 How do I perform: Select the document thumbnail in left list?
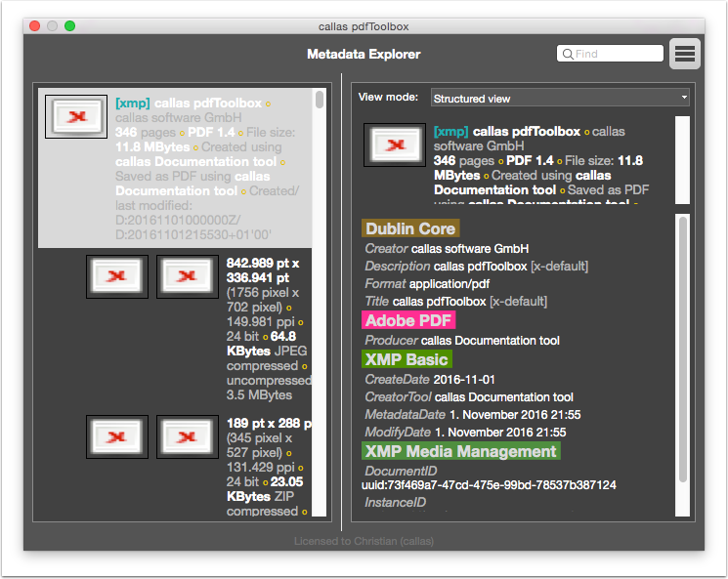coord(76,116)
